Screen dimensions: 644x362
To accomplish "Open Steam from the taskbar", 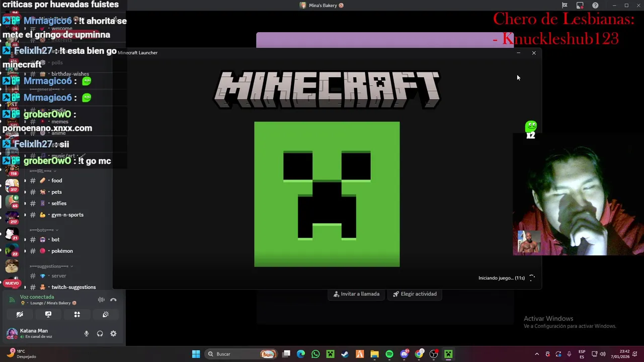I will pyautogui.click(x=345, y=354).
